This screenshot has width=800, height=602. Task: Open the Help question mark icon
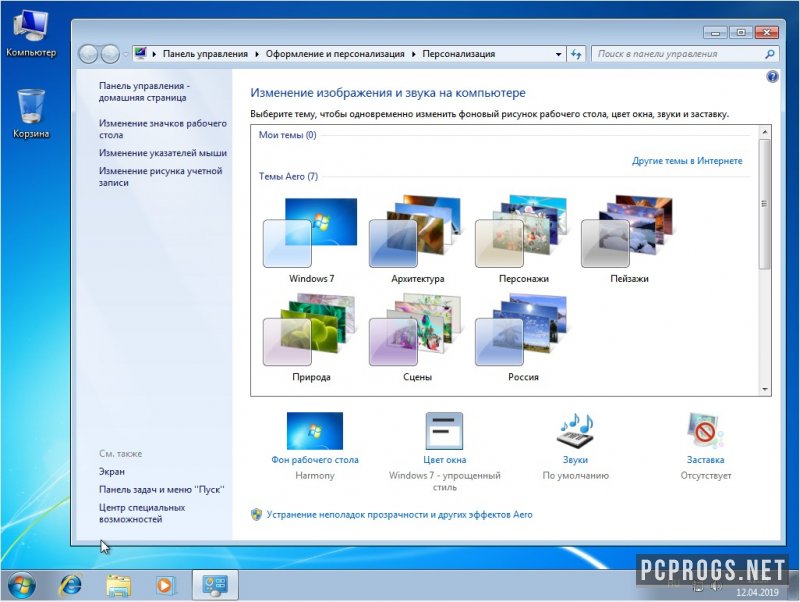(772, 77)
